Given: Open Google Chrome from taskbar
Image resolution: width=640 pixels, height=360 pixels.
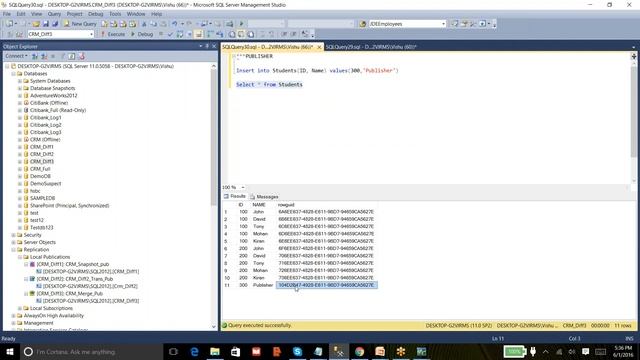Looking at the screenshot, I should (x=359, y=352).
